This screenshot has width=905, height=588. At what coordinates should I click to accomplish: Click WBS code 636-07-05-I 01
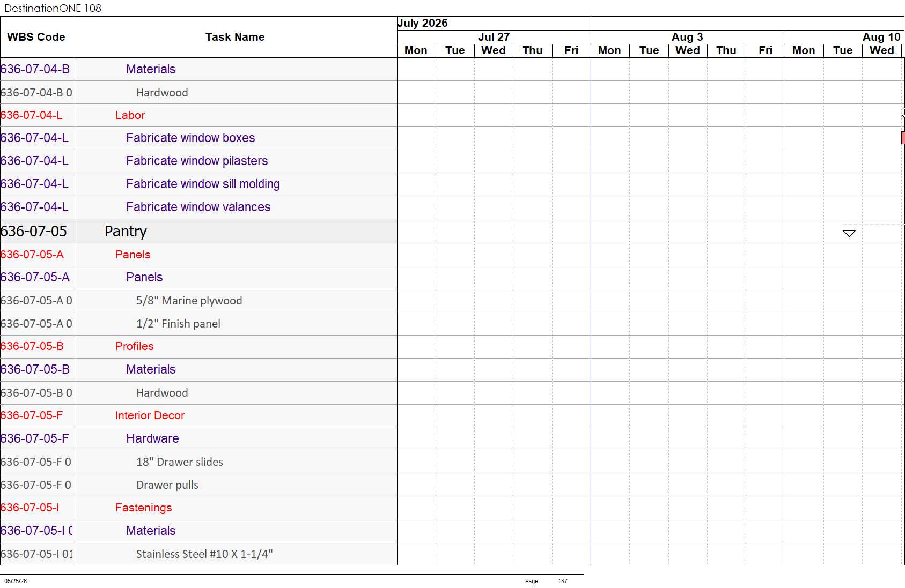[x=36, y=554]
